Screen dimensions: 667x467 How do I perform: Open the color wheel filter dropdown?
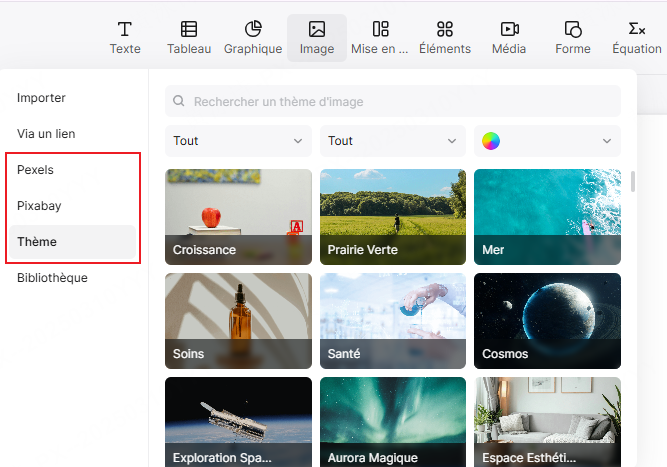tap(547, 141)
